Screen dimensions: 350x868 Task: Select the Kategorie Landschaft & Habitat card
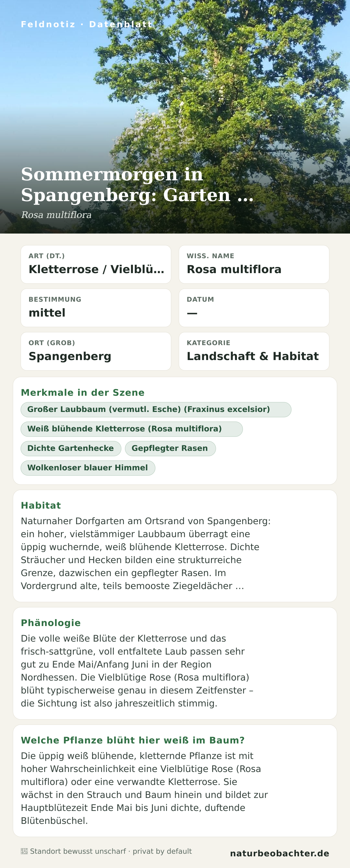point(254,351)
